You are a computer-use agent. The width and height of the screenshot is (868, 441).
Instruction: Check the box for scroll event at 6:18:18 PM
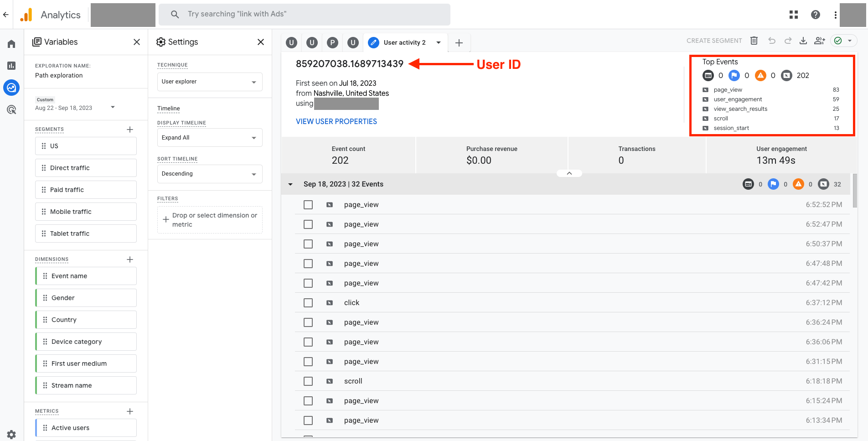tap(308, 381)
